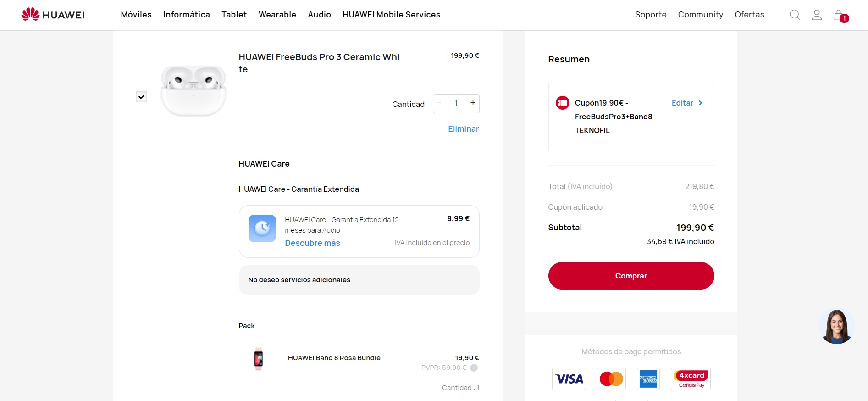Uncheck the FreeBuds Pro 3 item checkbox
The image size is (868, 401).
point(141,97)
